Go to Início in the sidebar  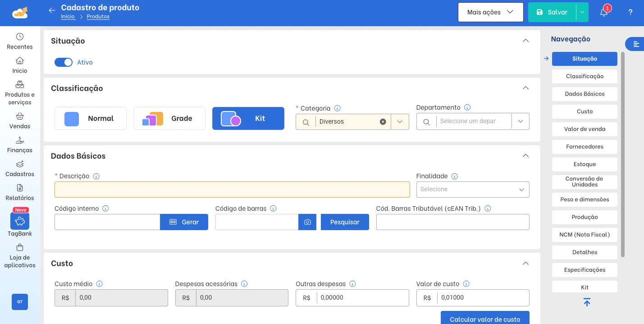pos(20,65)
